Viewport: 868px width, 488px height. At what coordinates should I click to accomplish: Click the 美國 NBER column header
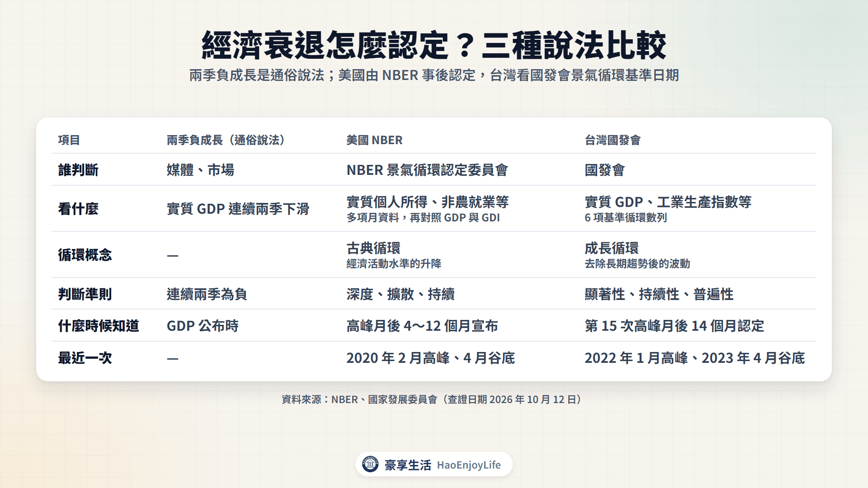point(374,140)
